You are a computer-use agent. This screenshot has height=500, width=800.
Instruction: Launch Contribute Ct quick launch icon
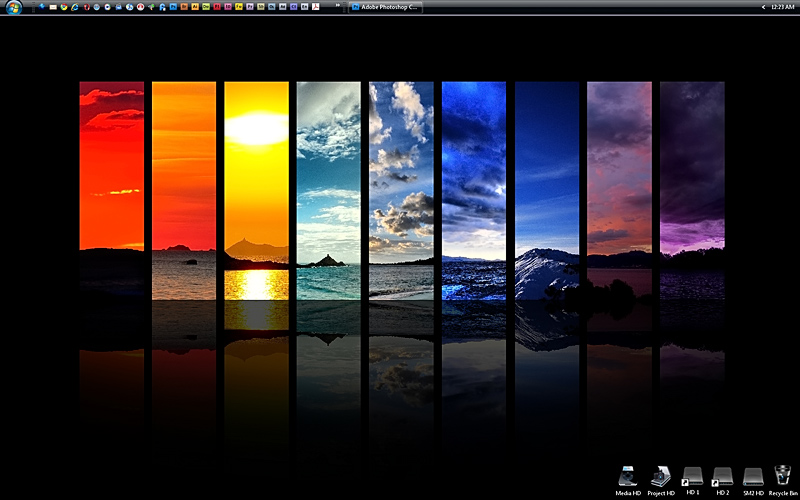[x=293, y=7]
